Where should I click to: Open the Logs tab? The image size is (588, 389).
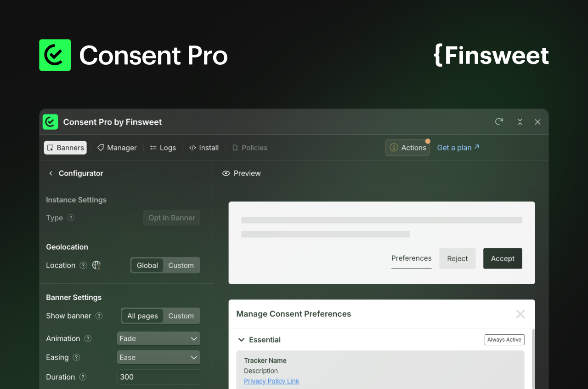tap(163, 148)
